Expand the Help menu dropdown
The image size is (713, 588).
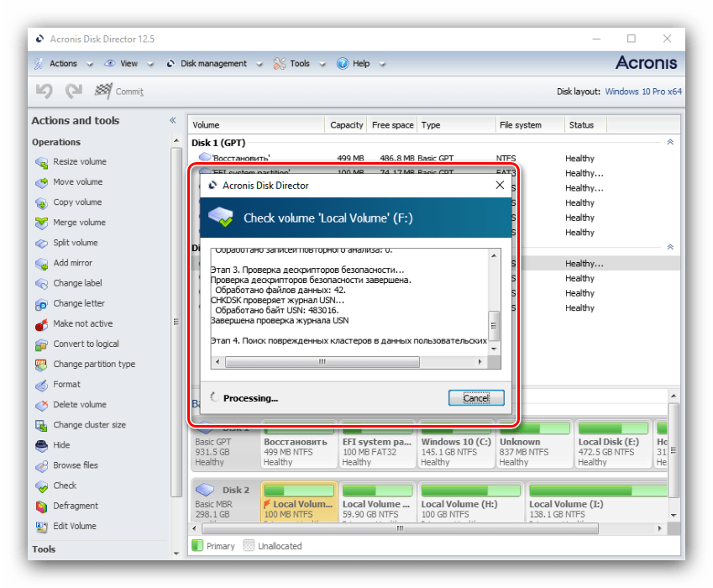coord(383,63)
